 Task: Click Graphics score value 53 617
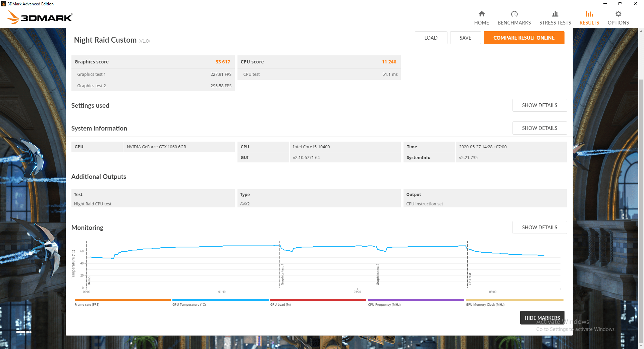coord(223,62)
